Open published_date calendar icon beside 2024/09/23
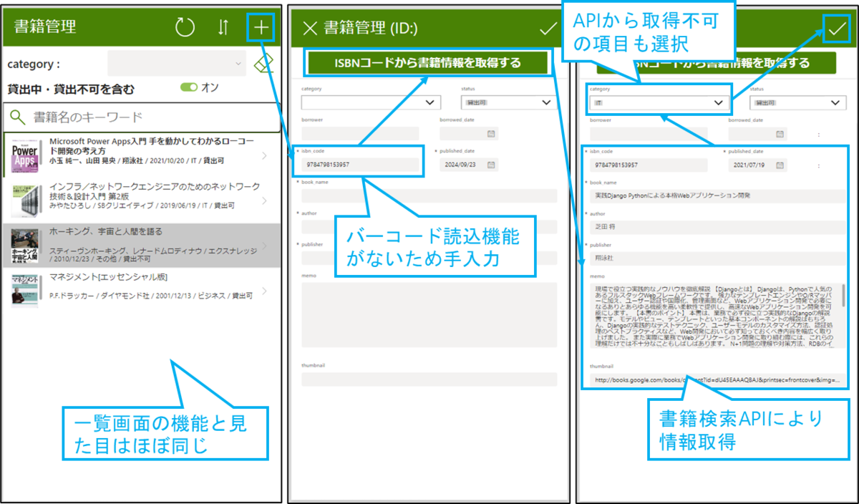Viewport: 859px width, 504px height. (x=491, y=165)
